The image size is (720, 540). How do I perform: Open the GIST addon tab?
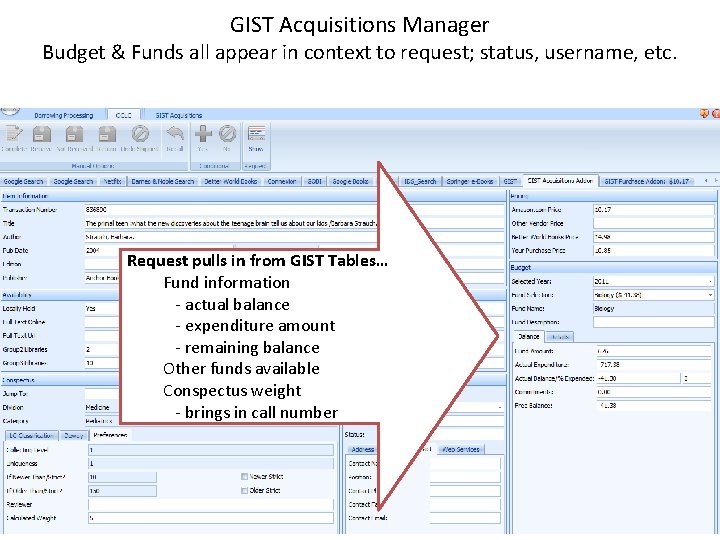(x=510, y=181)
